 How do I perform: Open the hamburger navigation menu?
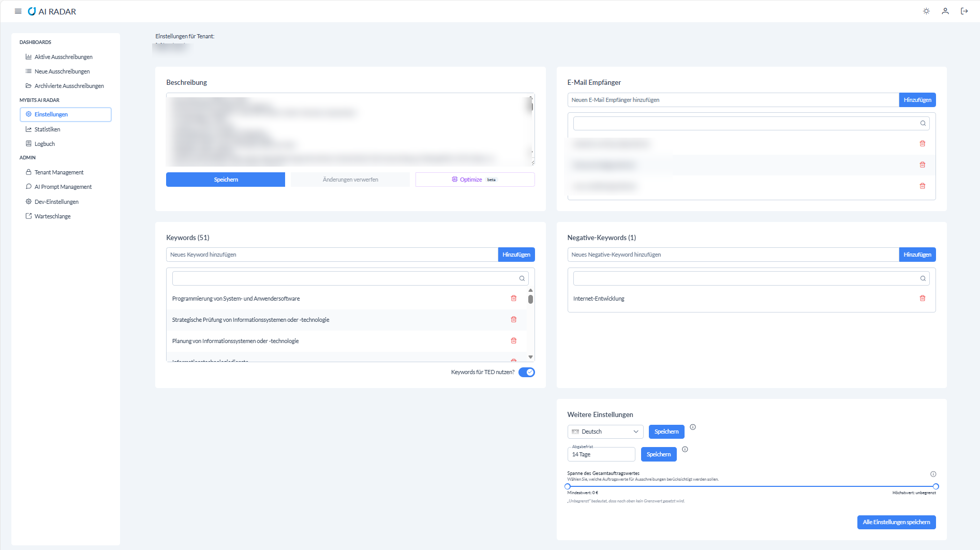[18, 11]
